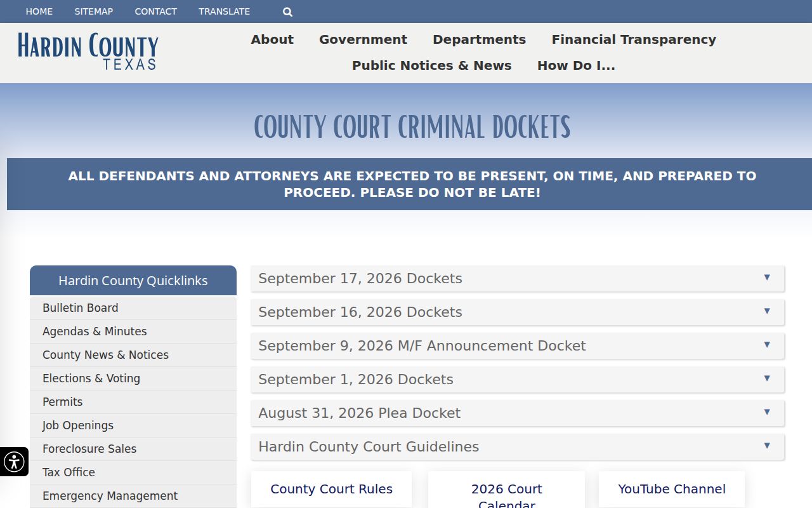This screenshot has width=812, height=508.
Task: Open Job Openings quicklink
Action: tap(133, 425)
